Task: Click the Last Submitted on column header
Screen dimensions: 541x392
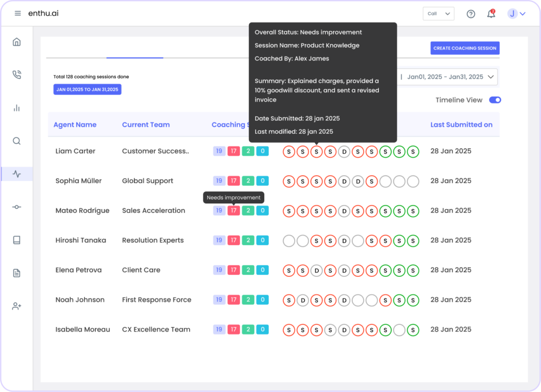Action: pyautogui.click(x=461, y=125)
